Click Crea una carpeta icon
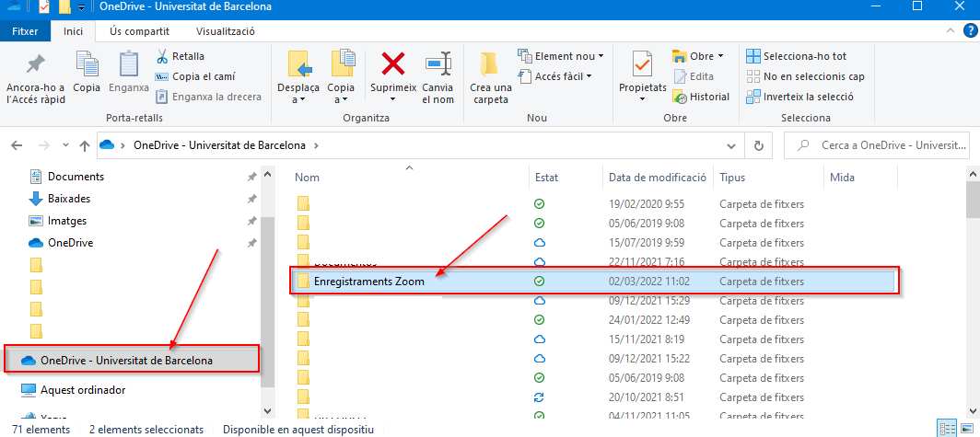Viewport: 980px width, 437px height. click(x=491, y=65)
